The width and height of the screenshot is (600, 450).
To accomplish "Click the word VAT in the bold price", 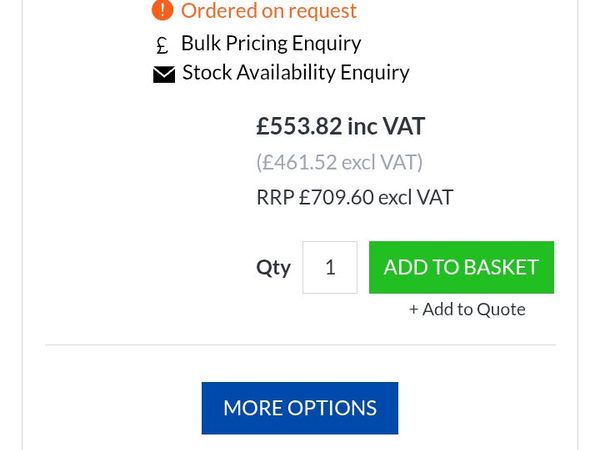I will point(404,126).
